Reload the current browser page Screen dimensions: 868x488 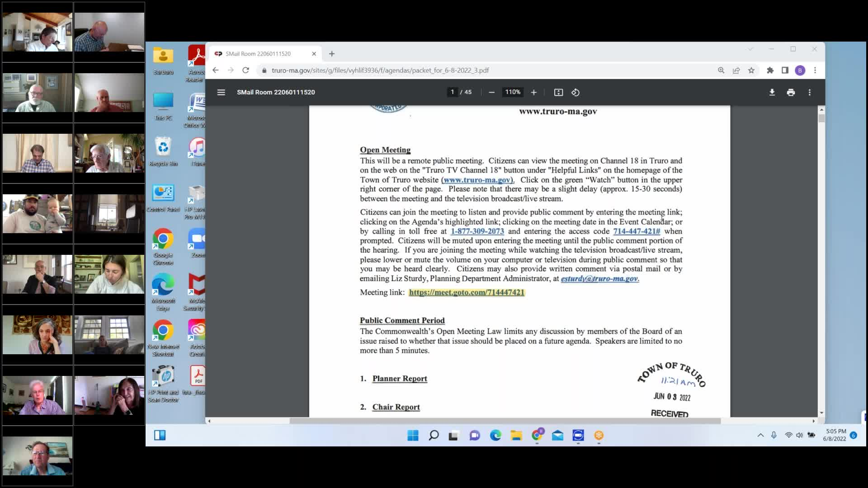click(x=245, y=70)
